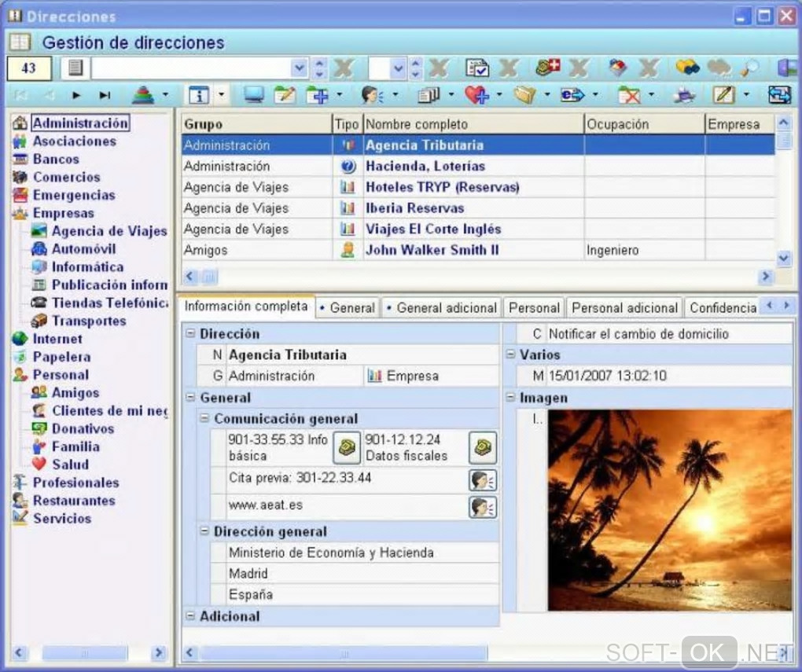
Task: Select the Información completa tab
Action: click(246, 307)
